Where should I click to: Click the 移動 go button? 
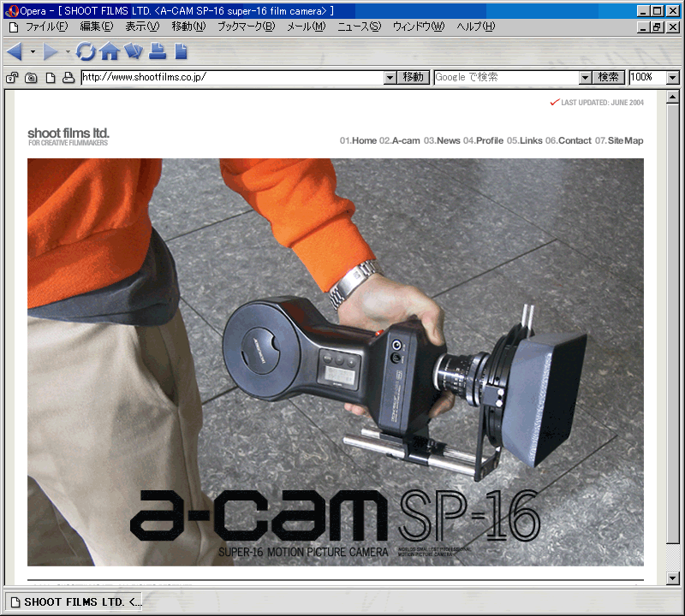coord(414,78)
